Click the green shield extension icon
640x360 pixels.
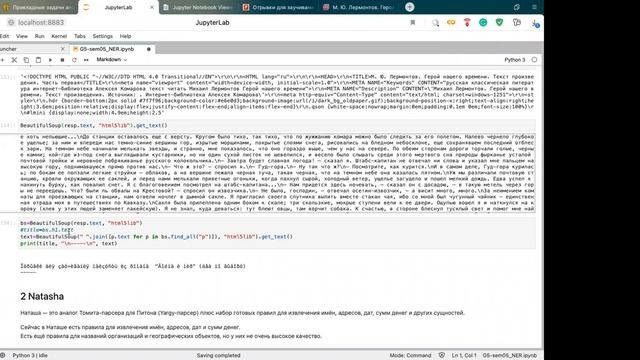[x=499, y=22]
